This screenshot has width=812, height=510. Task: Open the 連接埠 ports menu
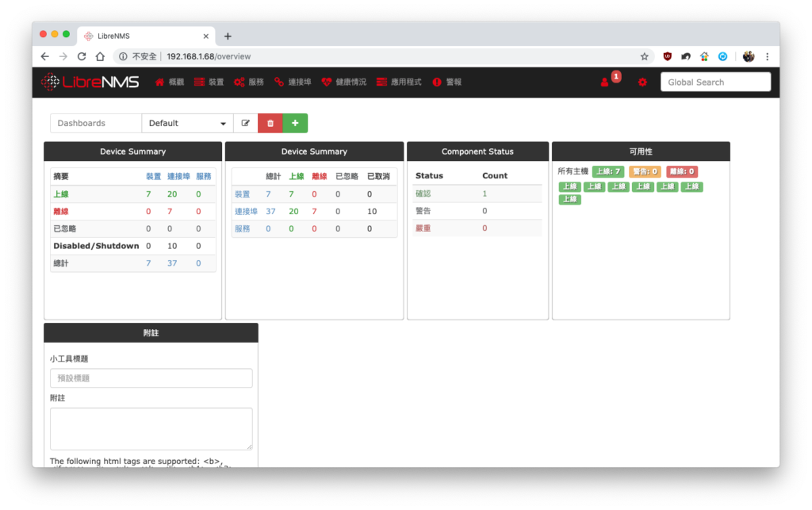293,82
